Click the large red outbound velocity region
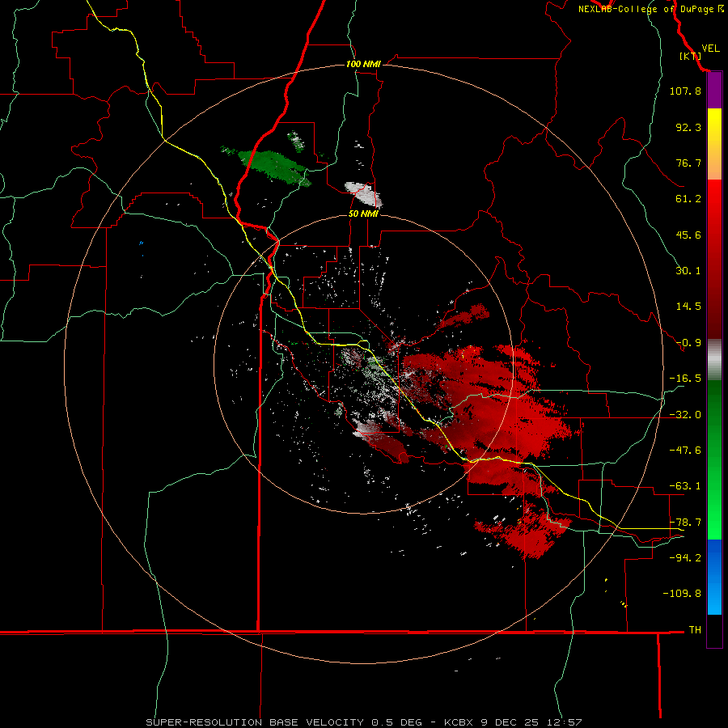The width and height of the screenshot is (728, 728). coord(492,408)
